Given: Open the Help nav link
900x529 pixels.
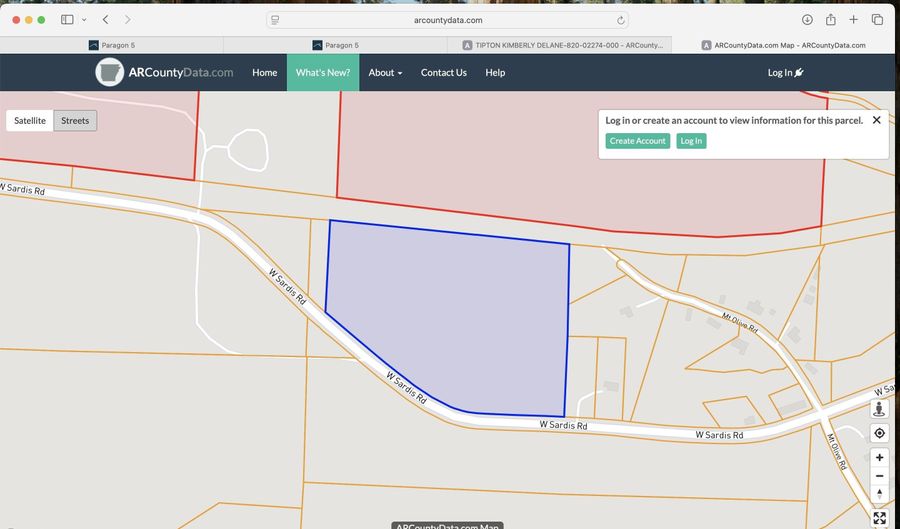Looking at the screenshot, I should pyautogui.click(x=495, y=72).
